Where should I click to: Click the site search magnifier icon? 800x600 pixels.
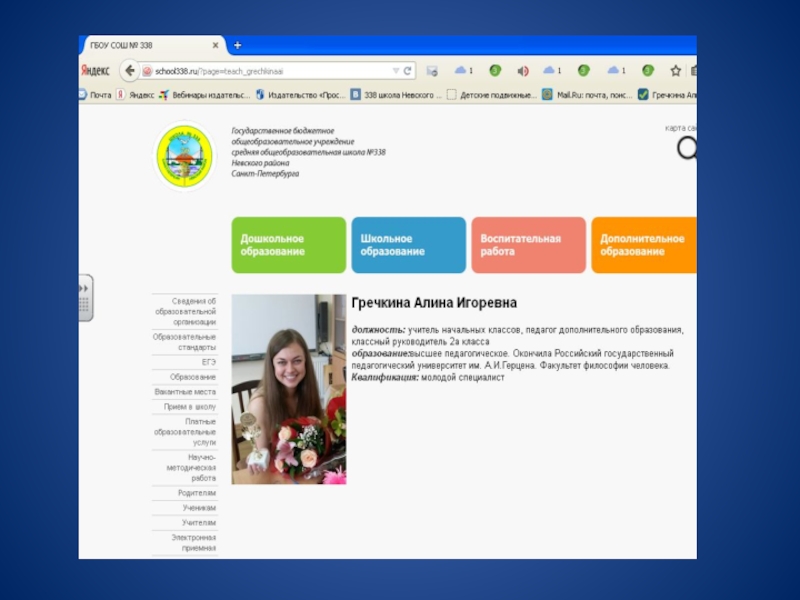(687, 149)
